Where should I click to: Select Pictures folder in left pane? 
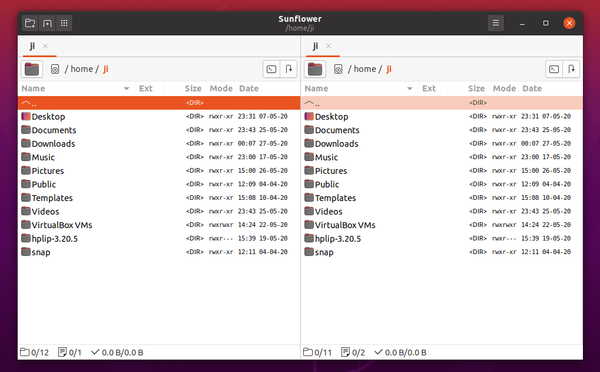point(159,171)
